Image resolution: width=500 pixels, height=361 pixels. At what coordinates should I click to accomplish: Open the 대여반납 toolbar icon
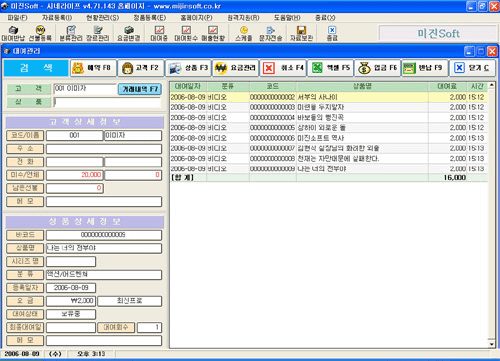(13, 34)
